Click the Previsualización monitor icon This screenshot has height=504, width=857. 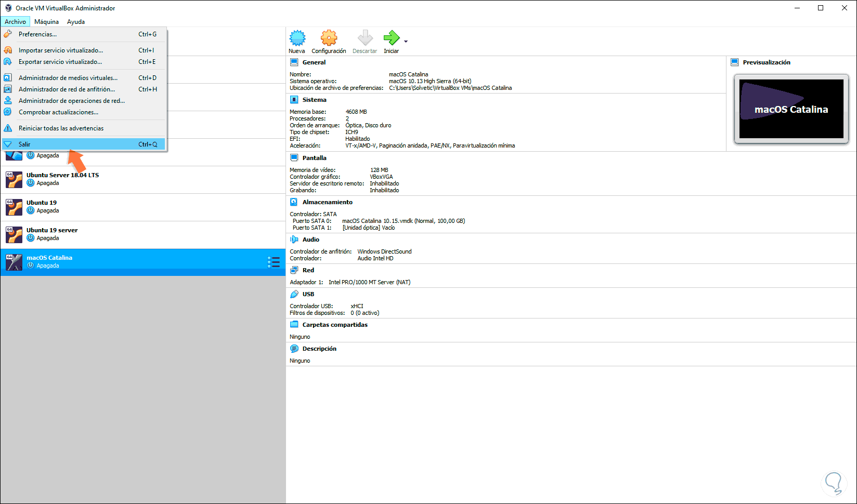(x=735, y=62)
